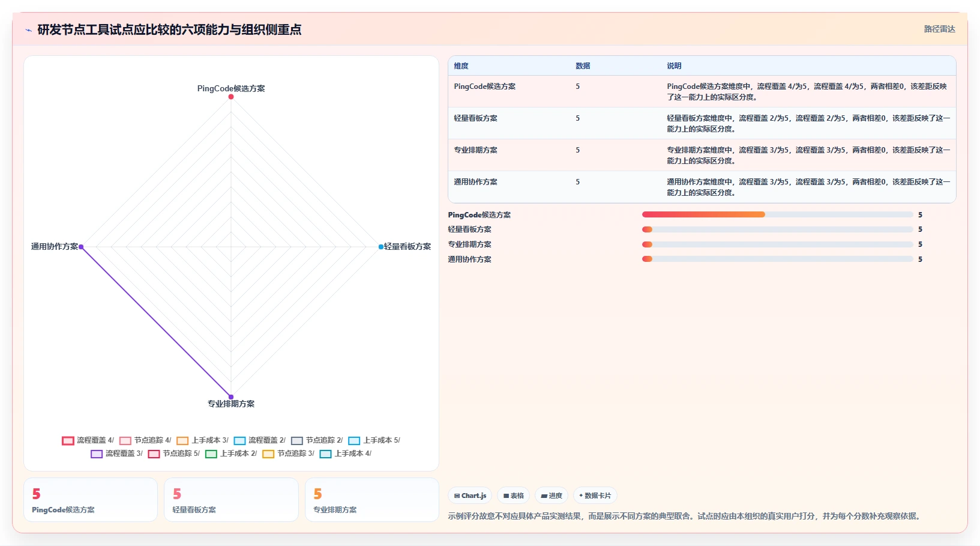This screenshot has width=980, height=546.
Task: Click the PingCode候选方案 summary card
Action: tap(91, 500)
